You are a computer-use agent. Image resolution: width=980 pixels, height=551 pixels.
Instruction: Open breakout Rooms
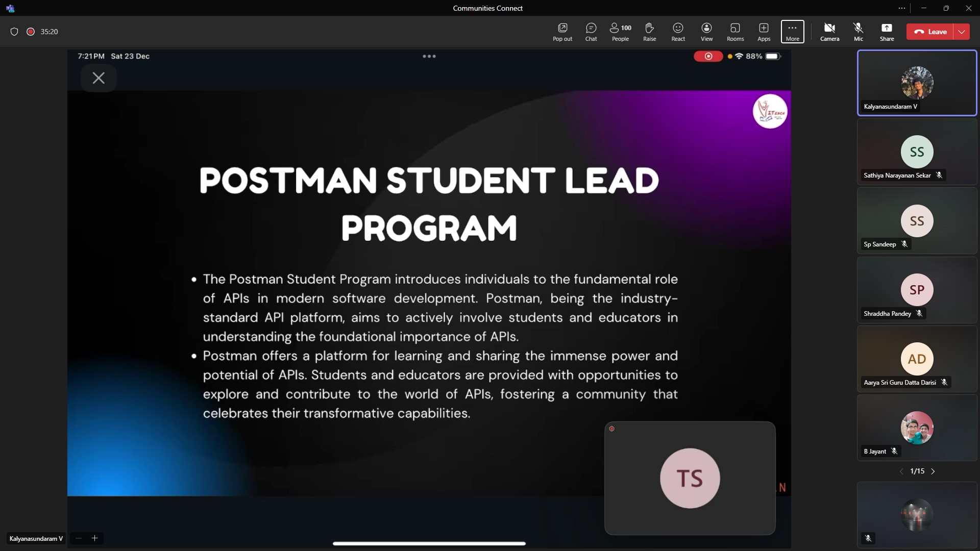[735, 32]
